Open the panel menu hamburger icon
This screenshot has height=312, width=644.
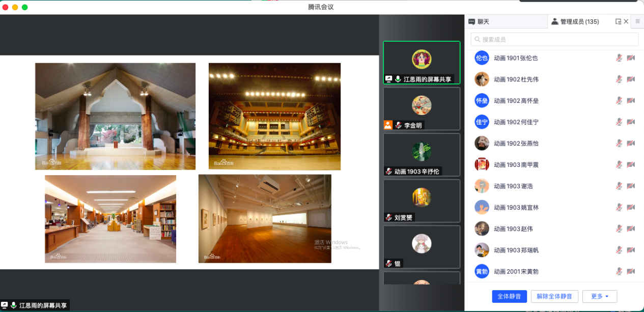point(637,21)
